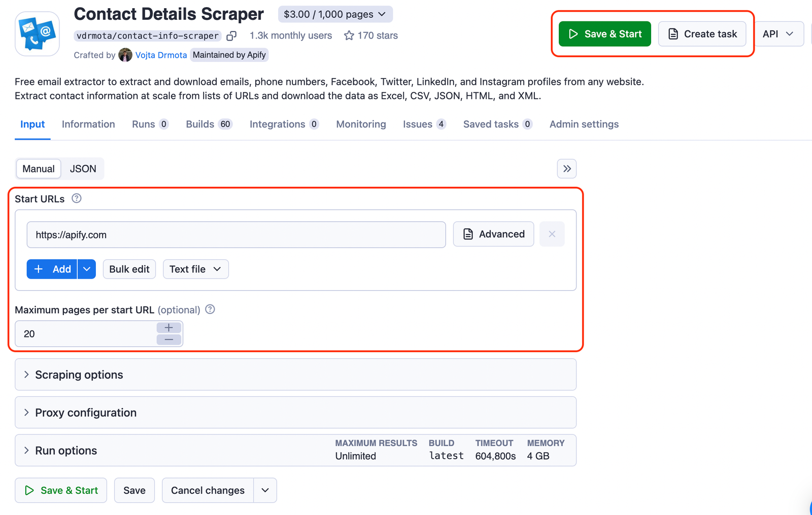Image resolution: width=812 pixels, height=515 pixels.
Task: Increment maximum pages with the plus stepper
Action: tap(168, 327)
